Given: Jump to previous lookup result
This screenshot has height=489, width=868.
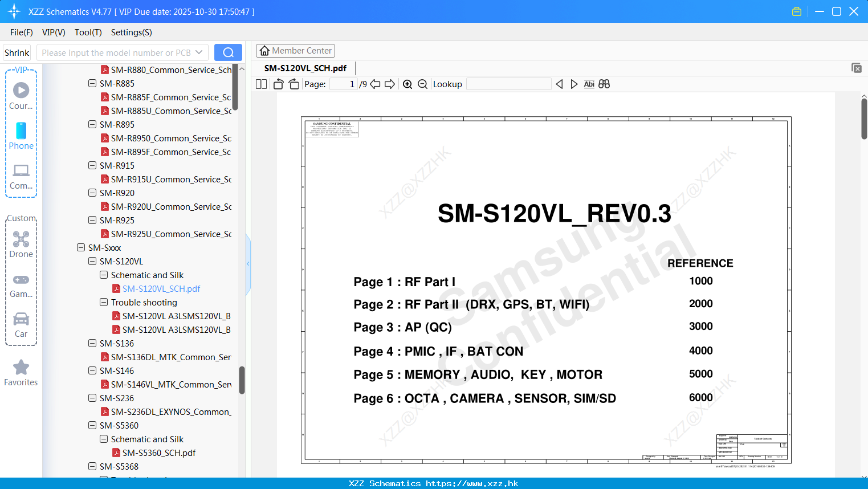Looking at the screenshot, I should point(559,84).
